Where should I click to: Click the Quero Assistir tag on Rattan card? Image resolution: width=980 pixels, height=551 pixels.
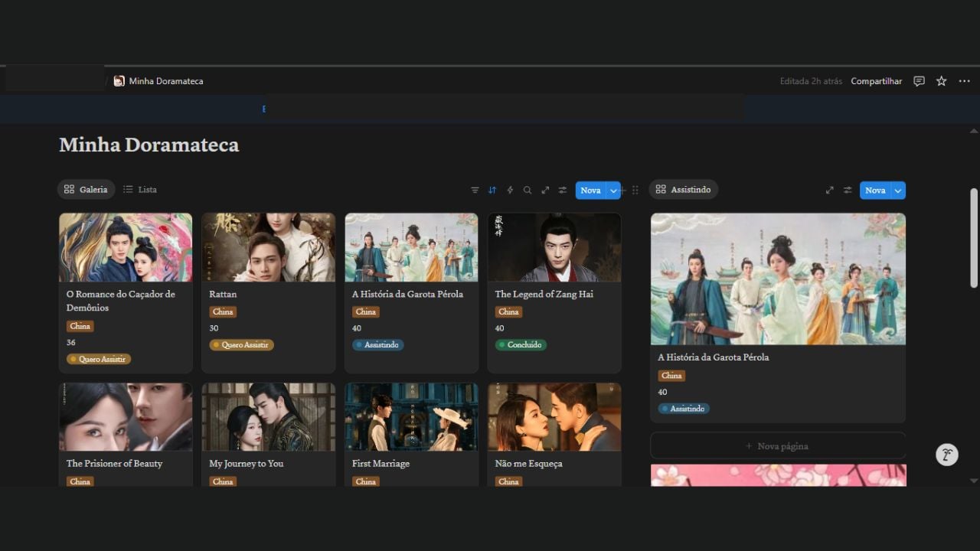click(x=241, y=345)
